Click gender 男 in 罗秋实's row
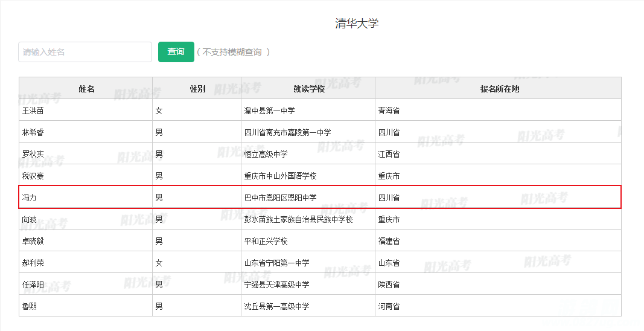The height and width of the screenshot is (331, 644). [x=159, y=154]
